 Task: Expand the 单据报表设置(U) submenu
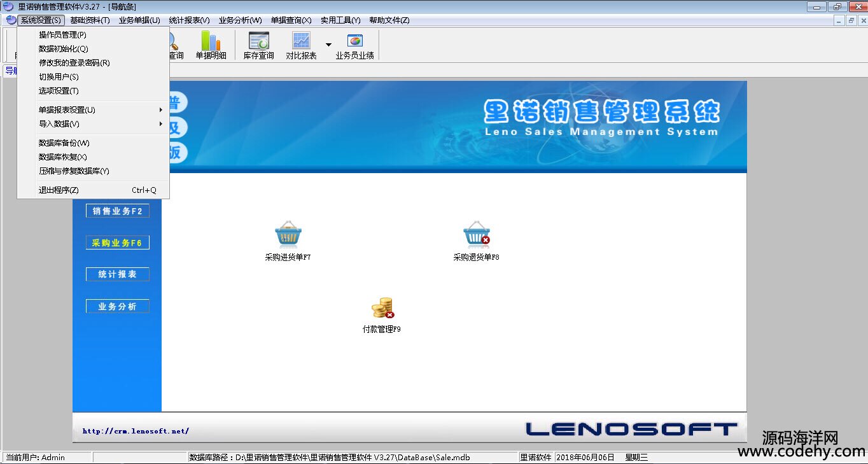click(x=94, y=110)
